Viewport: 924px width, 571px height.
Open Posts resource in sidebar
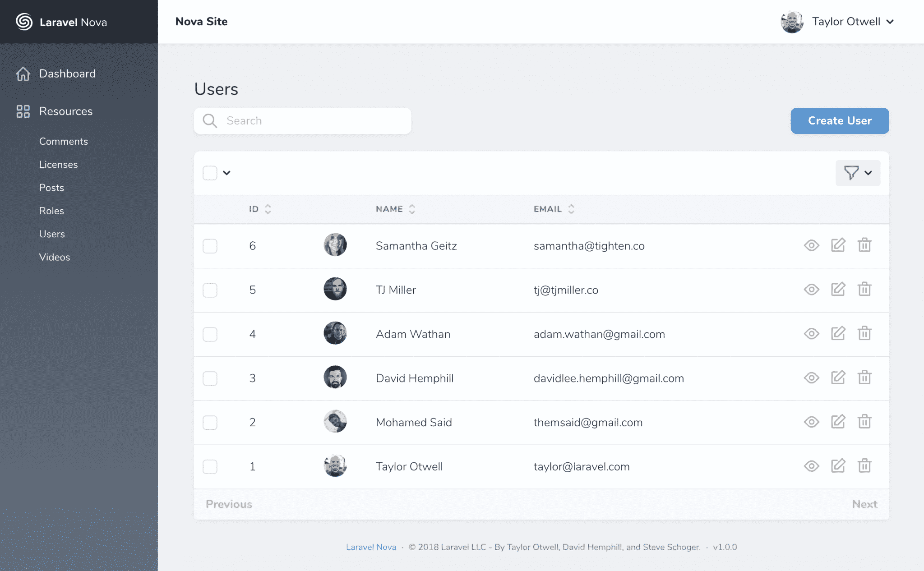point(51,188)
